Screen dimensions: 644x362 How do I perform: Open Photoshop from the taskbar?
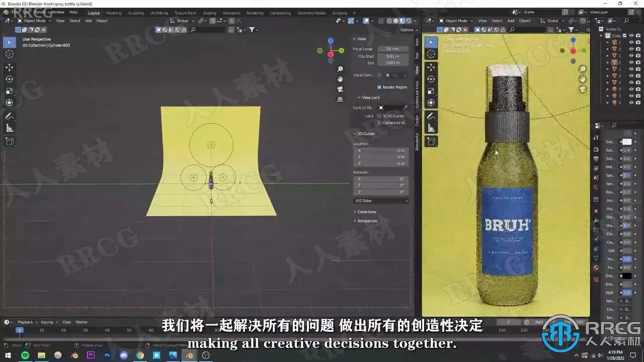pos(107,355)
